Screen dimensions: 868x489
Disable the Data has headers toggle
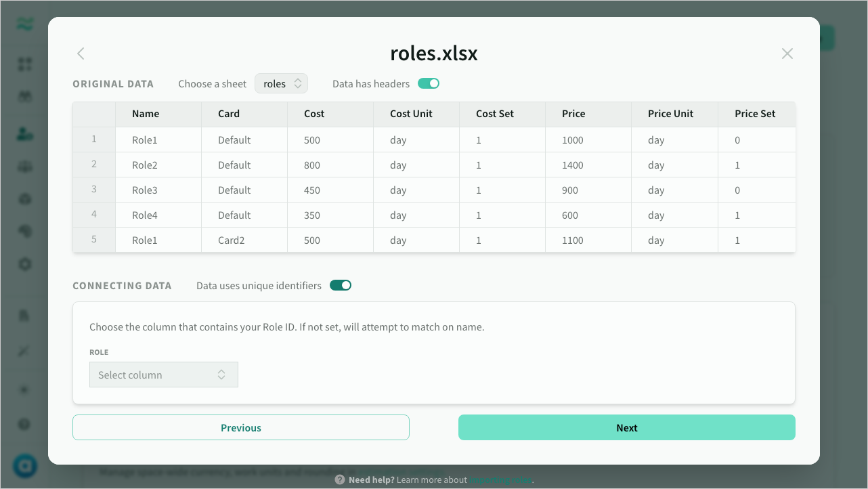[x=429, y=84]
